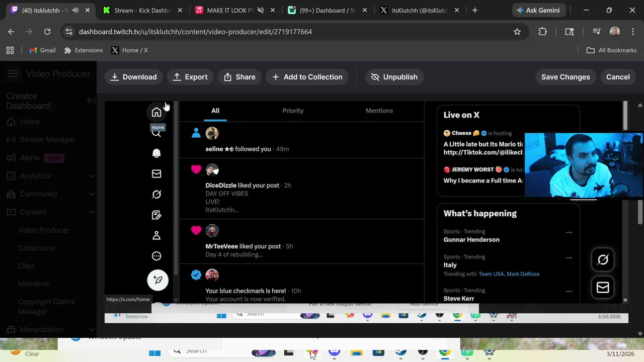644x362 pixels.
Task: Cancel video editing
Action: tap(618, 77)
